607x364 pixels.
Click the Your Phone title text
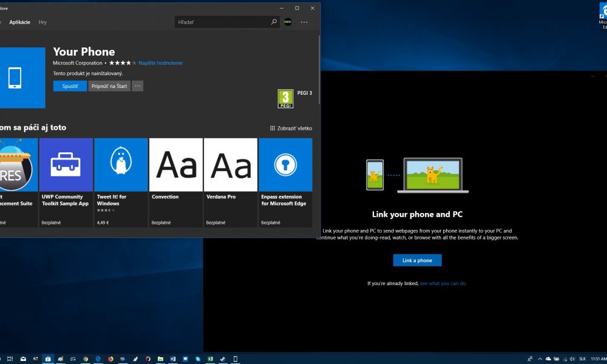(84, 52)
